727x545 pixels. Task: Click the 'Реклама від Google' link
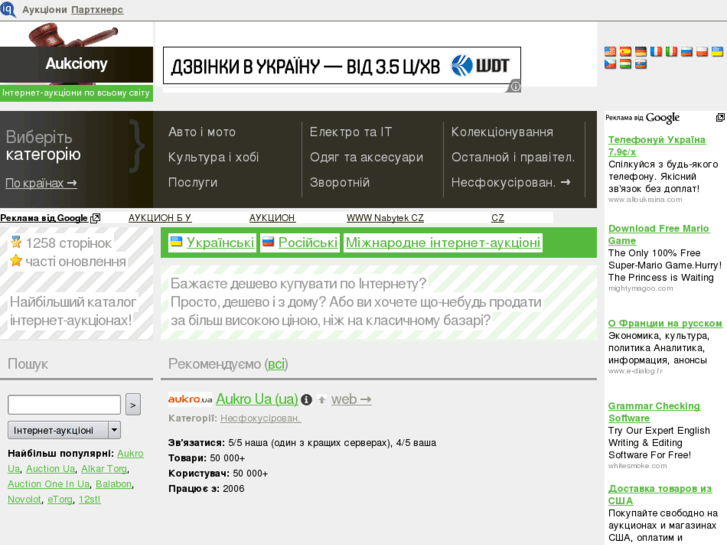click(x=44, y=218)
